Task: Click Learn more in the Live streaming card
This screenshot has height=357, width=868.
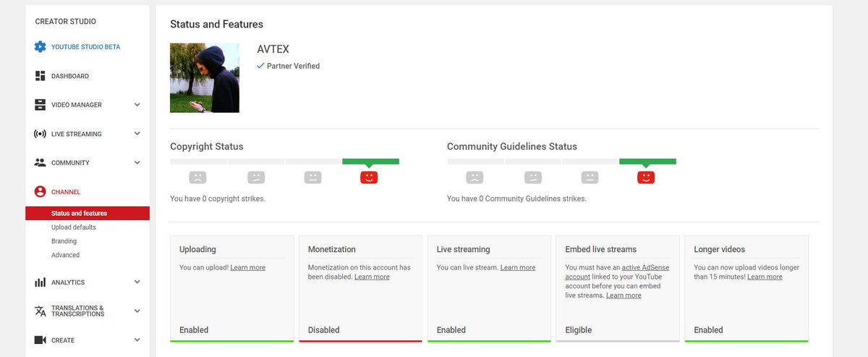Action: pyautogui.click(x=518, y=268)
